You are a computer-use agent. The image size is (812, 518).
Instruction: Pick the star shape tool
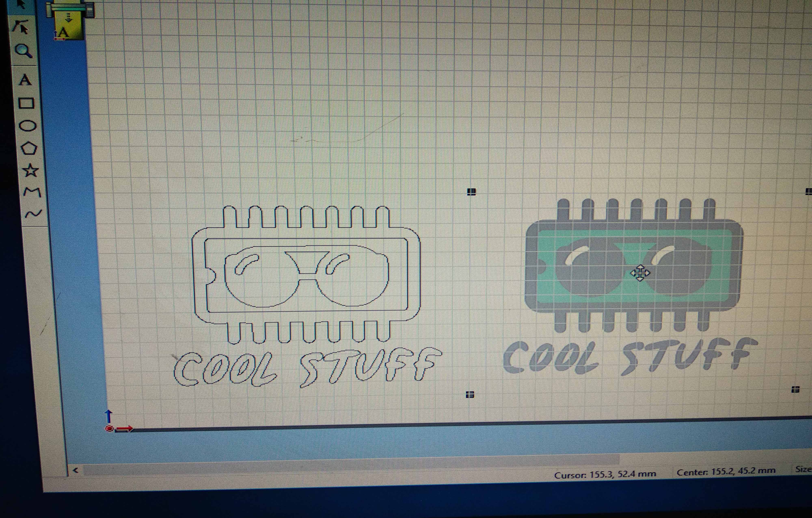click(x=30, y=170)
